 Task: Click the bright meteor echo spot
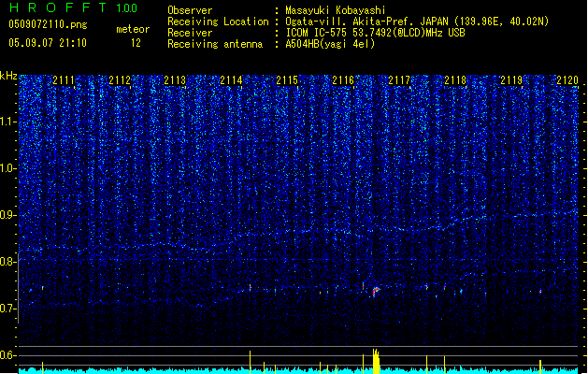(x=376, y=292)
